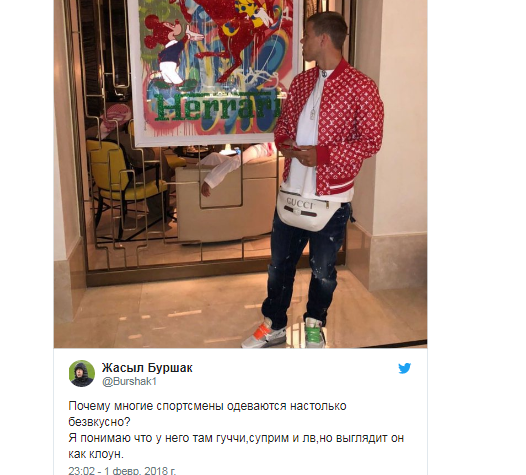Click the man's head in the photo
The width and height of the screenshot is (526, 475).
323,36
